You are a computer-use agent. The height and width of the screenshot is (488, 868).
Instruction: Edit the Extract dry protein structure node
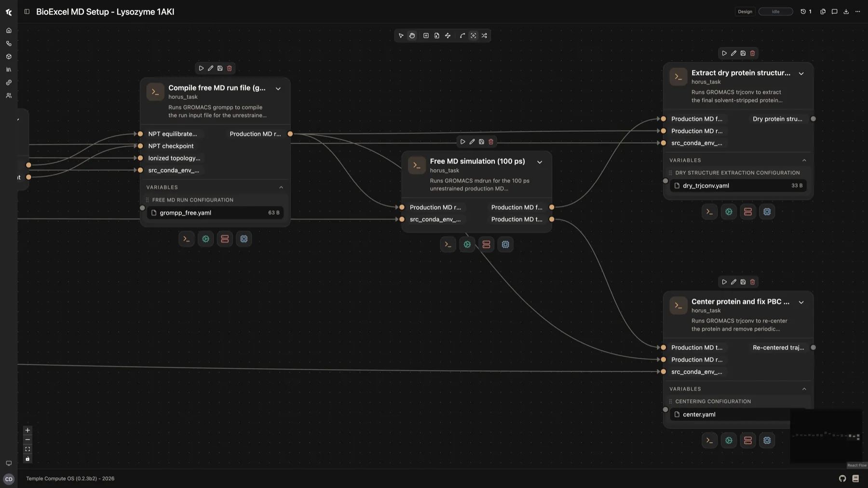pyautogui.click(x=733, y=54)
